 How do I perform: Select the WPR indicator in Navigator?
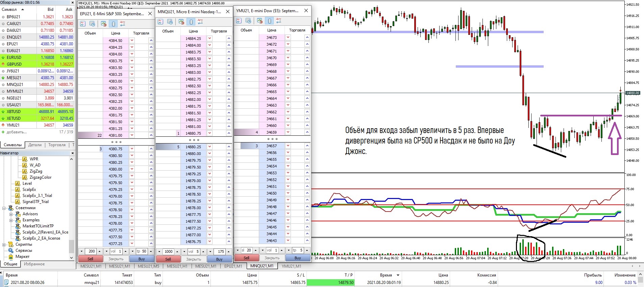34,159
